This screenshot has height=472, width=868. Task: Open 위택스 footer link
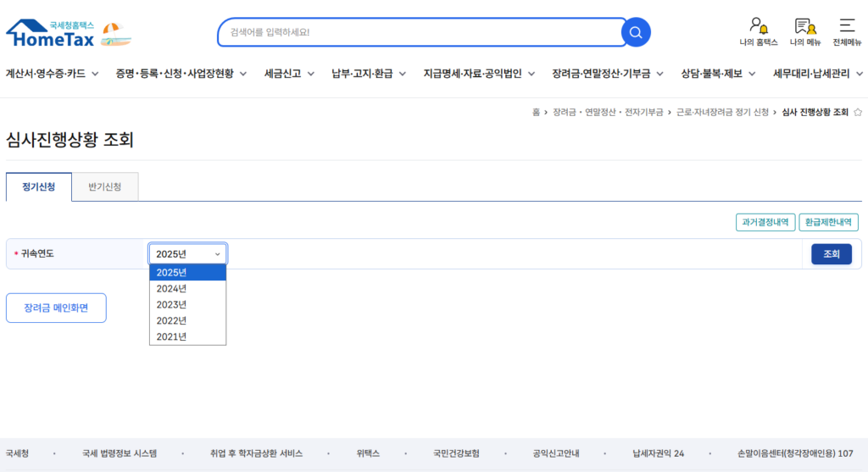(x=368, y=453)
